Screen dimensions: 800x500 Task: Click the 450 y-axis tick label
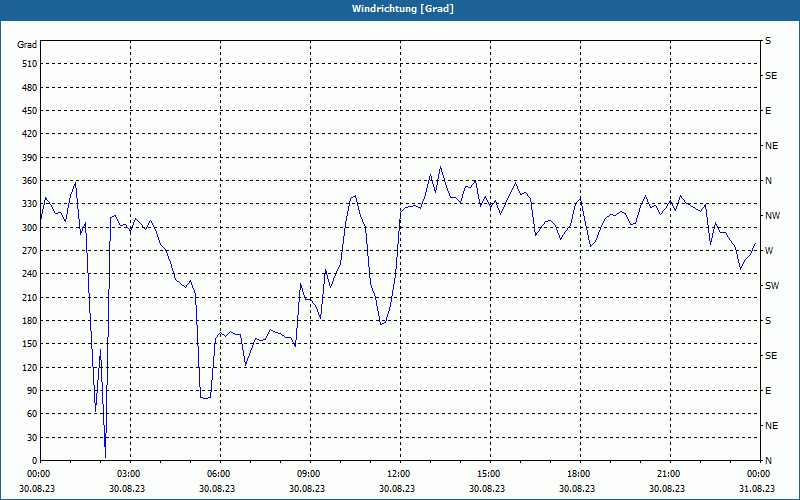[x=30, y=111]
